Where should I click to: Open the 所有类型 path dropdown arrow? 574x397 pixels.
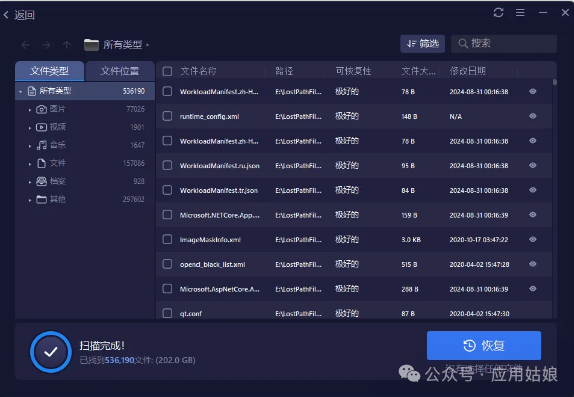pyautogui.click(x=148, y=45)
